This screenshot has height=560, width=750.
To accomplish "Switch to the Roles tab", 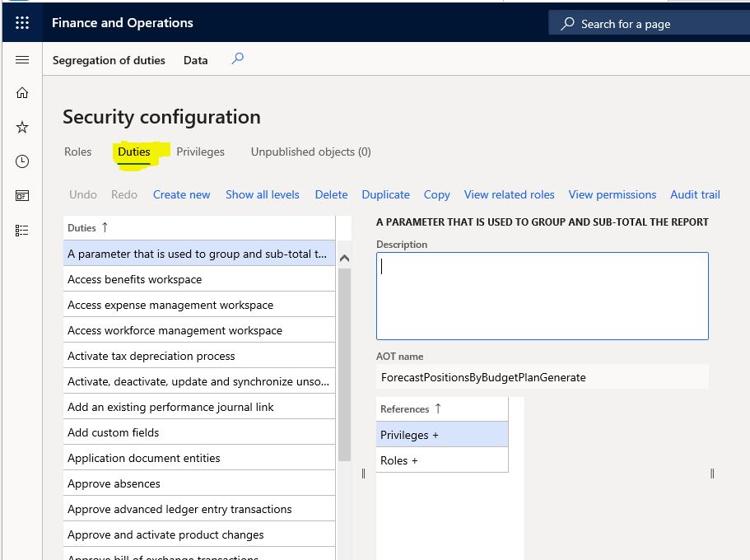I will [78, 152].
